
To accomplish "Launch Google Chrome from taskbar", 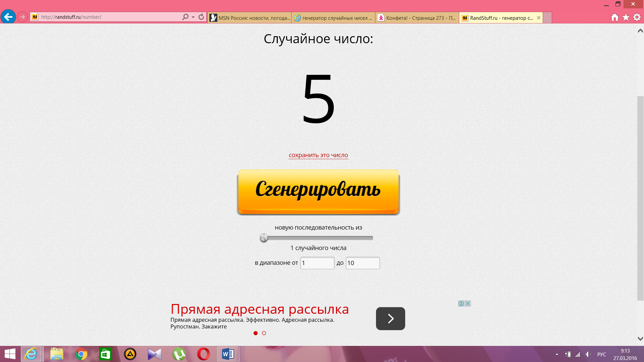I will point(81,354).
